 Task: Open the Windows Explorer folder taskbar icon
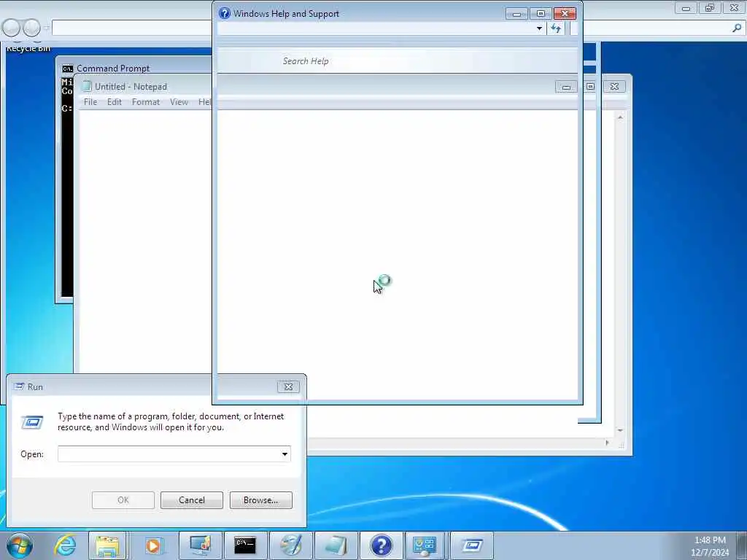[x=107, y=545]
